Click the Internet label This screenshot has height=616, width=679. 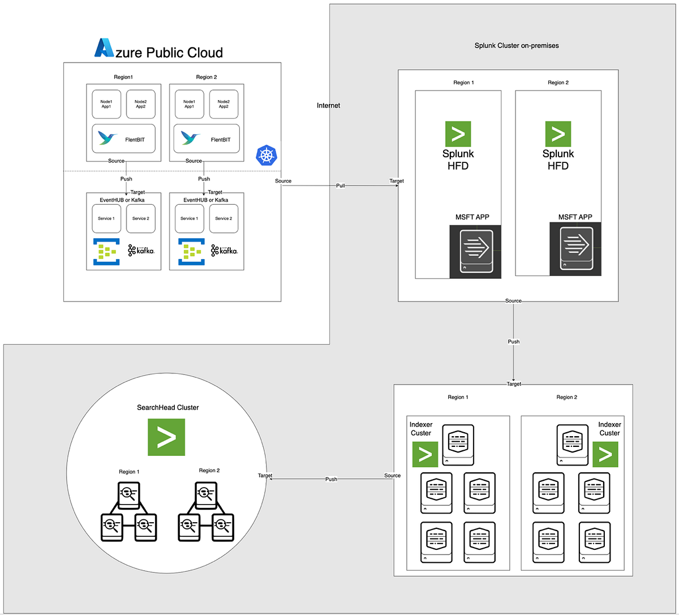click(x=328, y=105)
